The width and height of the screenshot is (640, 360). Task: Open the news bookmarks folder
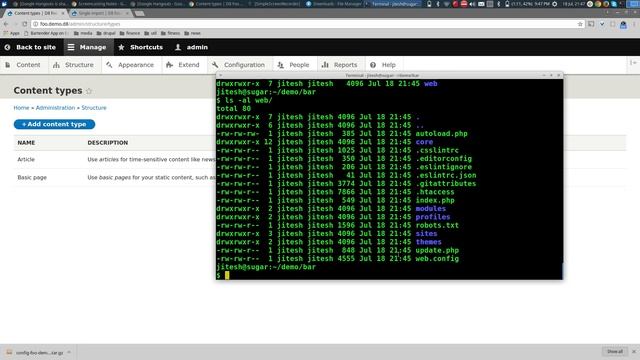tap(192, 33)
